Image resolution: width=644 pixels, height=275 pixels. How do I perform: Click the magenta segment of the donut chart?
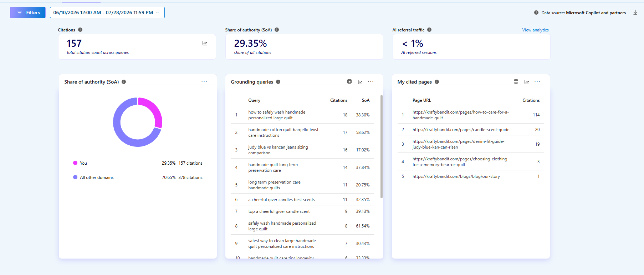tap(155, 110)
